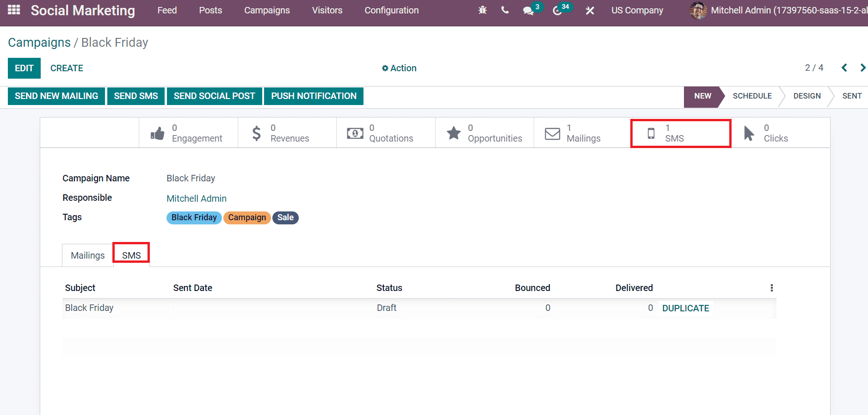Click SEND NEW MAILING button
The image size is (868, 415).
(x=56, y=96)
